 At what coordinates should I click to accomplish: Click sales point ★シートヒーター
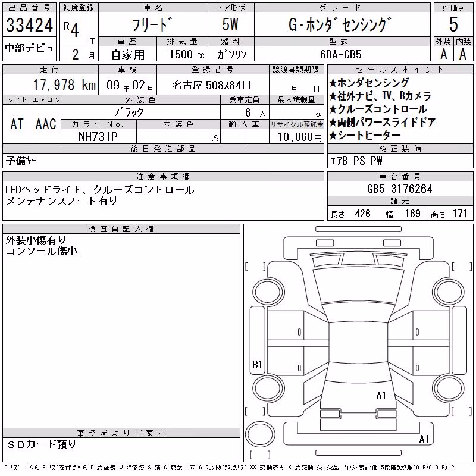pyautogui.click(x=365, y=136)
